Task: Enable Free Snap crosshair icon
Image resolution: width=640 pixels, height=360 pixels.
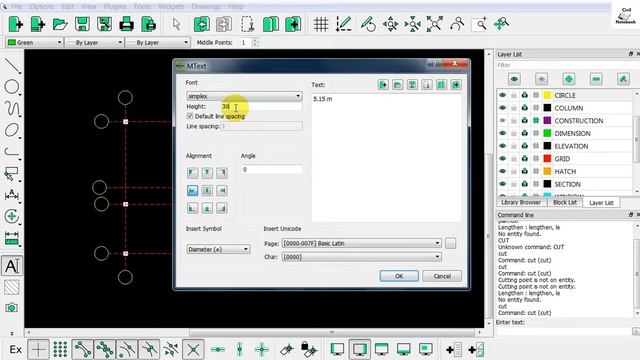Action: [x=38, y=349]
